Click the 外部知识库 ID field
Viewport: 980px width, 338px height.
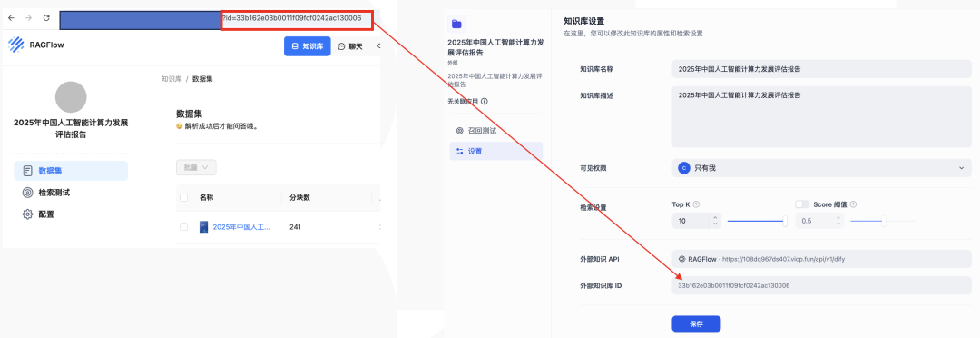point(821,285)
